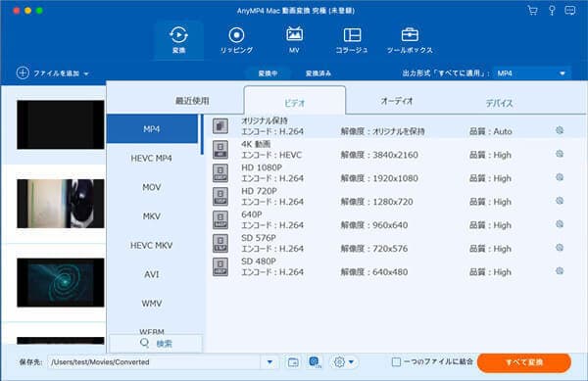Select 解像度：960x640 text
This screenshot has width=588, height=381.
[x=374, y=225]
